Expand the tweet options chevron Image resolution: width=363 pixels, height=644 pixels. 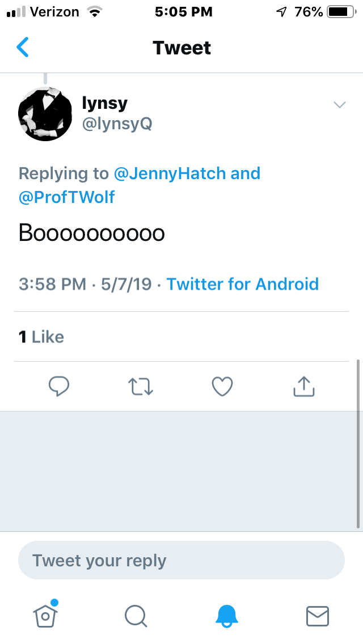340,105
